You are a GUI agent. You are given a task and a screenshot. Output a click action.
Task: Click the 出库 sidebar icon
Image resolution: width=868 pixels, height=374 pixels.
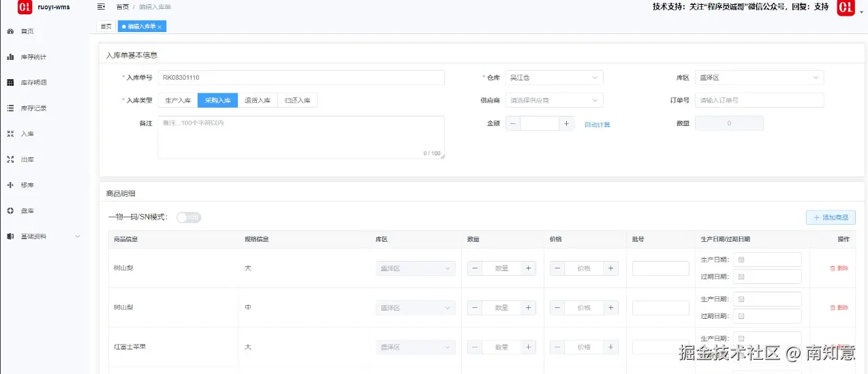[x=10, y=159]
